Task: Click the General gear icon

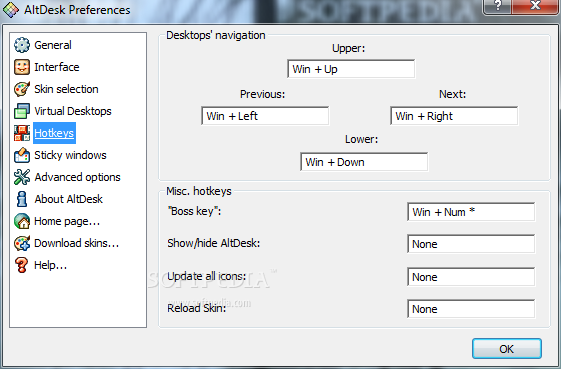Action: (22, 45)
